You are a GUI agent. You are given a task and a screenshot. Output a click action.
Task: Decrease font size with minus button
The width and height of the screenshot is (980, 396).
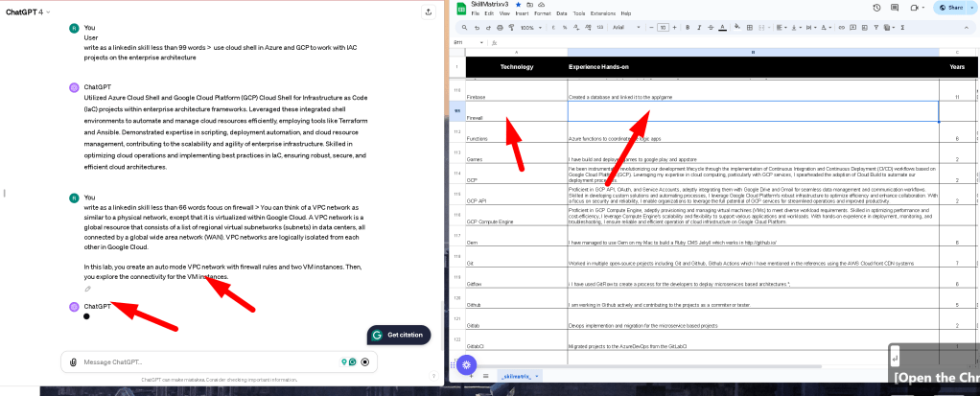[x=651, y=28]
